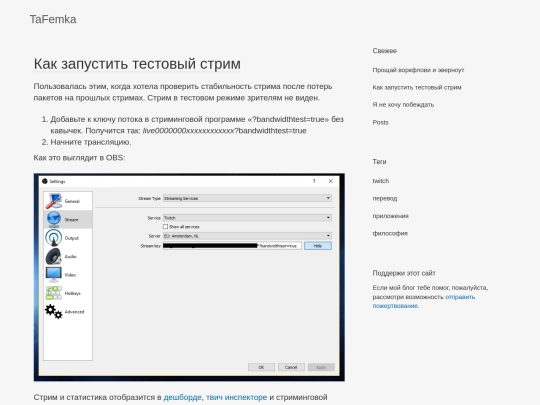
Task: Select the twitch tag in sidebar
Action: (x=381, y=181)
